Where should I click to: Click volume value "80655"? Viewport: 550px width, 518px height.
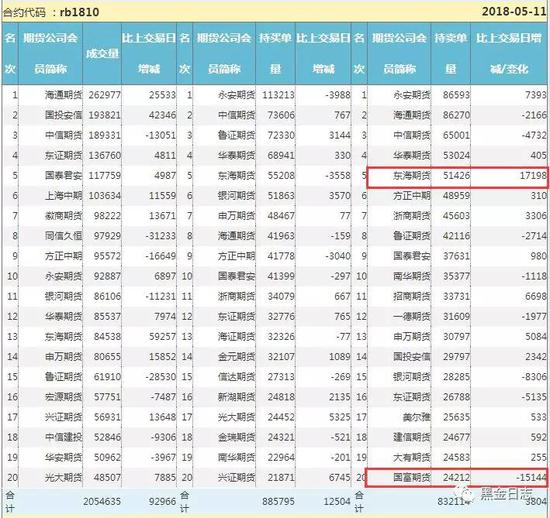pos(107,357)
